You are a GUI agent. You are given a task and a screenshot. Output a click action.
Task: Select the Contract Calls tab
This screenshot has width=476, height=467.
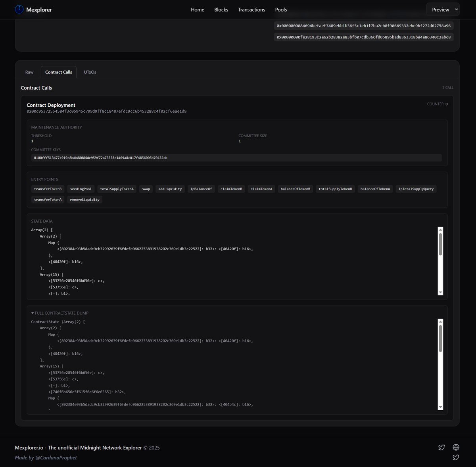tap(59, 72)
